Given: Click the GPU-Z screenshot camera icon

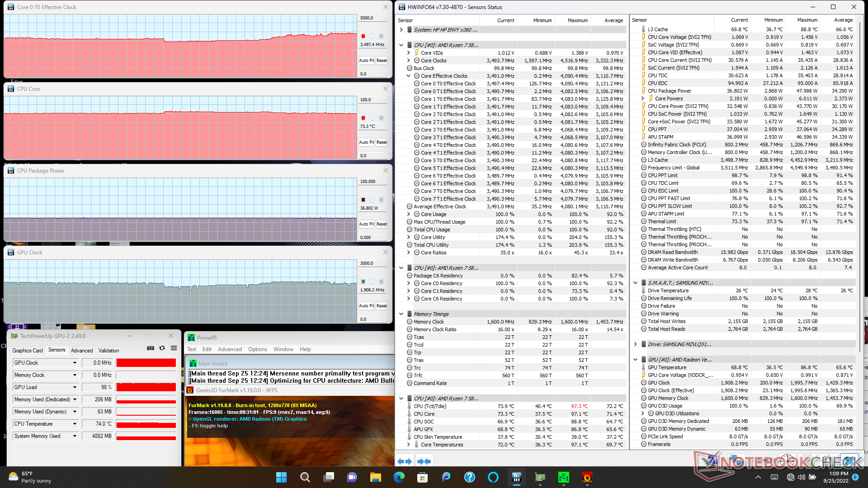Looking at the screenshot, I should (x=151, y=348).
